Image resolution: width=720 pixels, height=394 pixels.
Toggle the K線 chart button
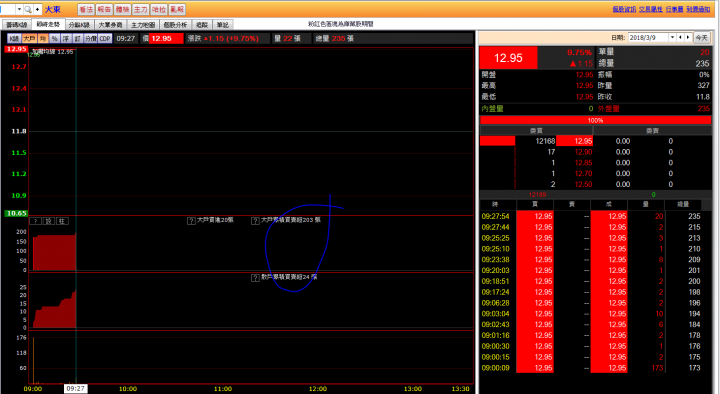(x=14, y=39)
